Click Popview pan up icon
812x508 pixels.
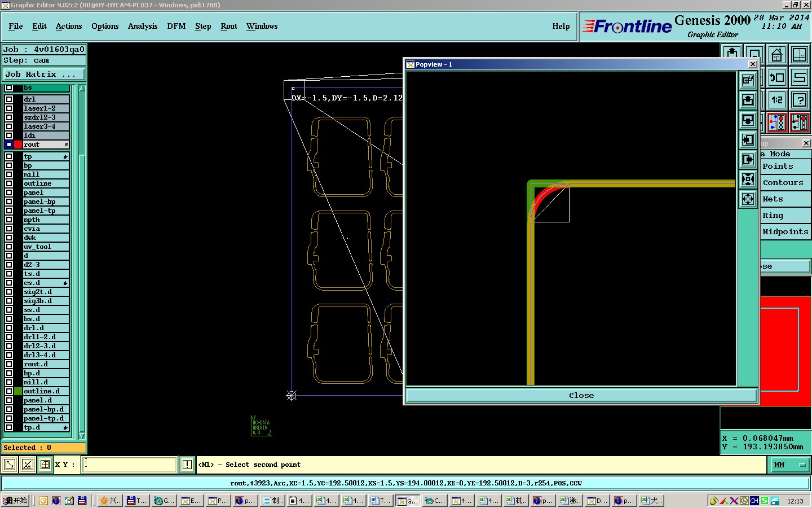(748, 100)
